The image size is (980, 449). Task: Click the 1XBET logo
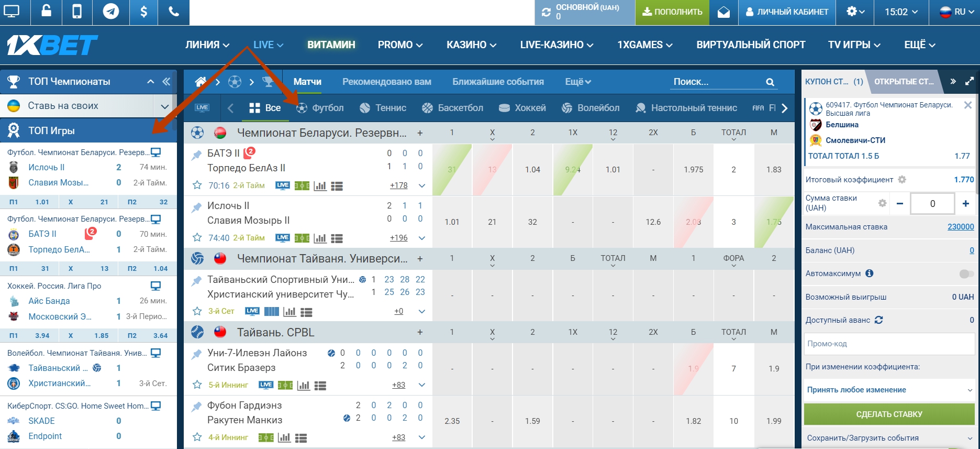(x=52, y=45)
